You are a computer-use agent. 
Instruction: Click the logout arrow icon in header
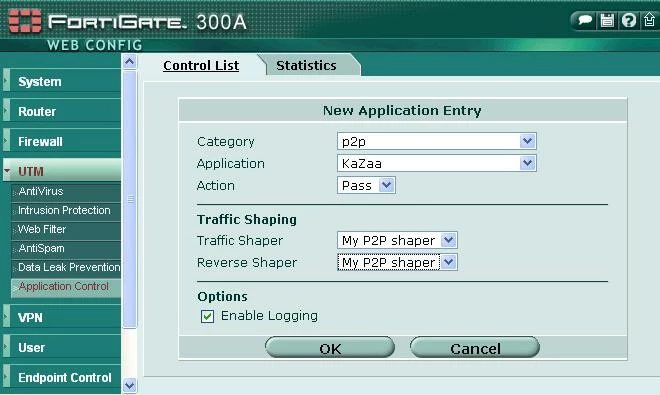pyautogui.click(x=649, y=20)
